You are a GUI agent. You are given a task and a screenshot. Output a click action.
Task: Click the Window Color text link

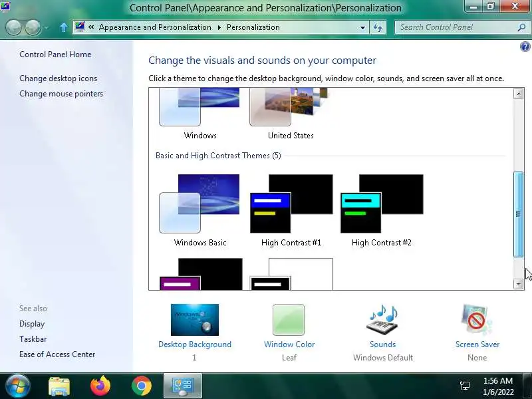pos(289,344)
